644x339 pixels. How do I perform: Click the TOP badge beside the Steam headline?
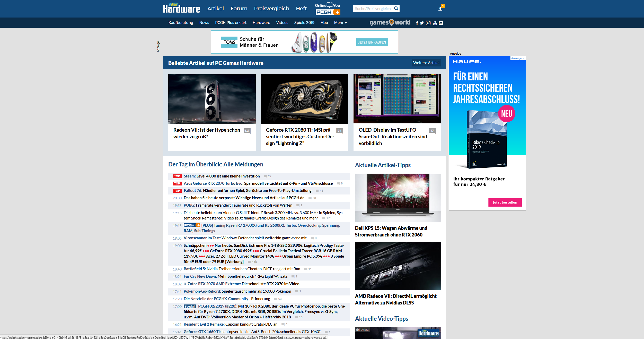click(x=177, y=176)
